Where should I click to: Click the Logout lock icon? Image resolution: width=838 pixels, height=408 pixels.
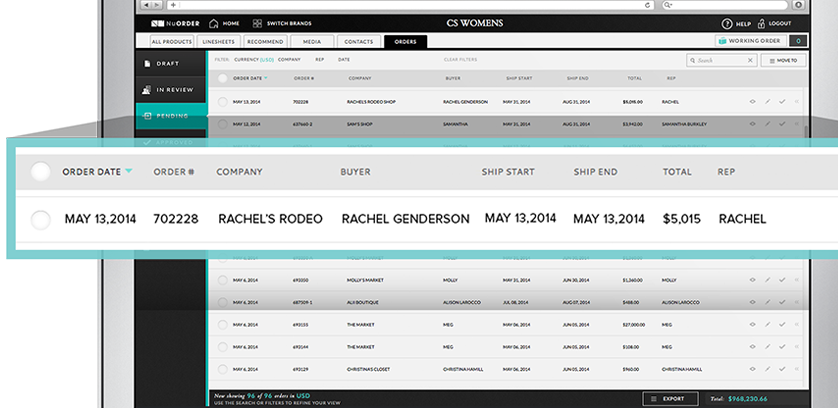pyautogui.click(x=762, y=24)
